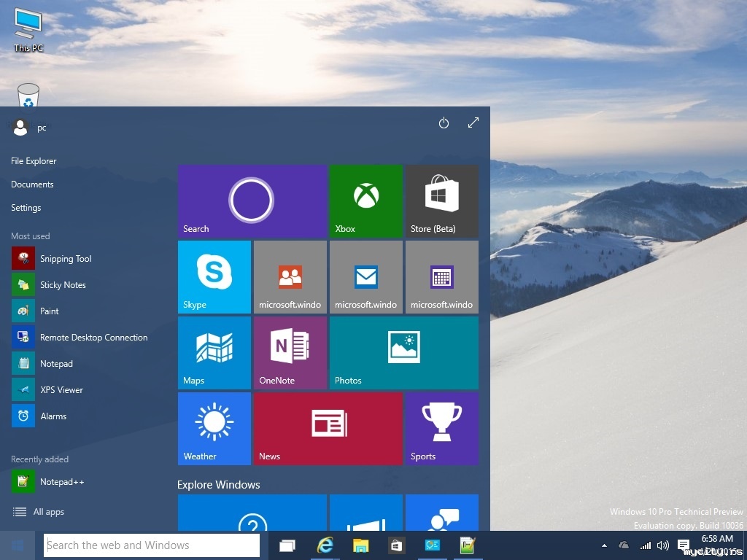Open the blue app icon on taskbar

[432, 545]
